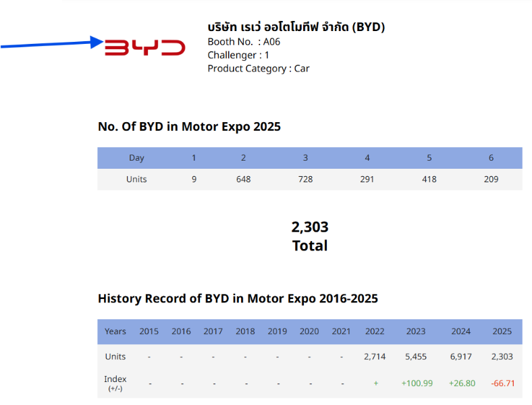Click the Day column header cell
This screenshot has height=405, width=532.
click(x=136, y=158)
